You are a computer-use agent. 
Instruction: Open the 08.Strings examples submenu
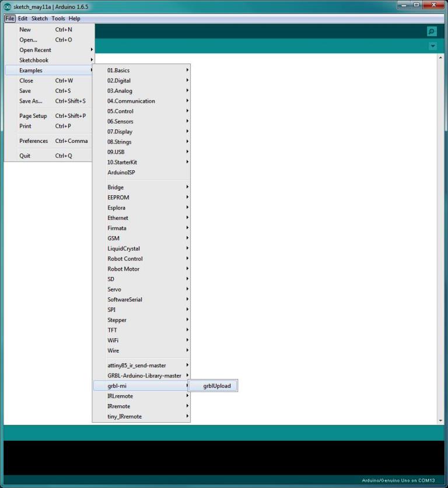(141, 142)
